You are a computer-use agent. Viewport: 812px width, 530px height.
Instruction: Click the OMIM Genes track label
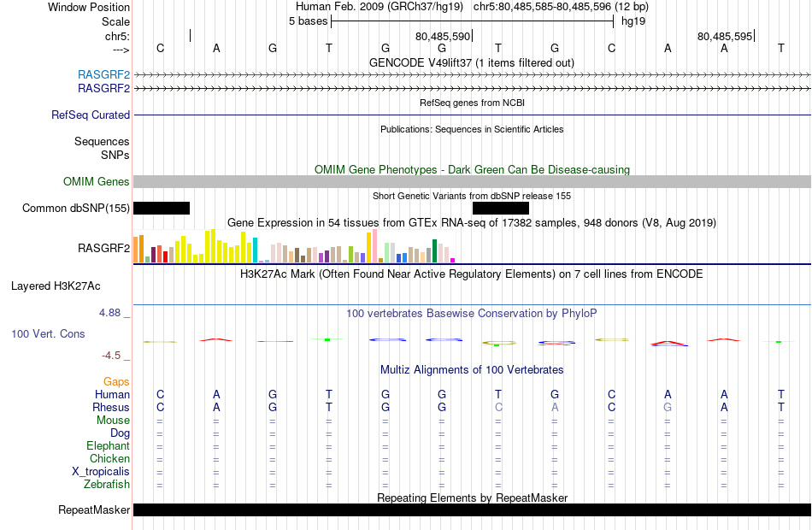coord(97,182)
